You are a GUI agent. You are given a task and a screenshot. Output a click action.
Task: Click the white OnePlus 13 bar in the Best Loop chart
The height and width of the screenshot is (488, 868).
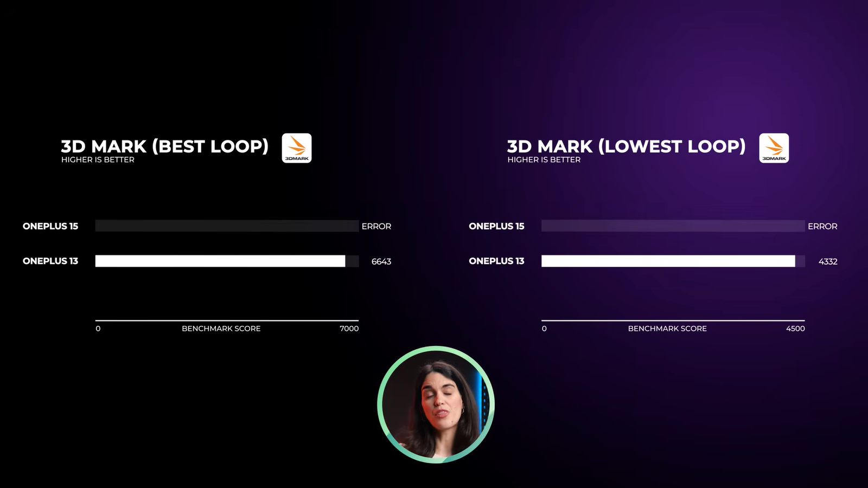220,261
